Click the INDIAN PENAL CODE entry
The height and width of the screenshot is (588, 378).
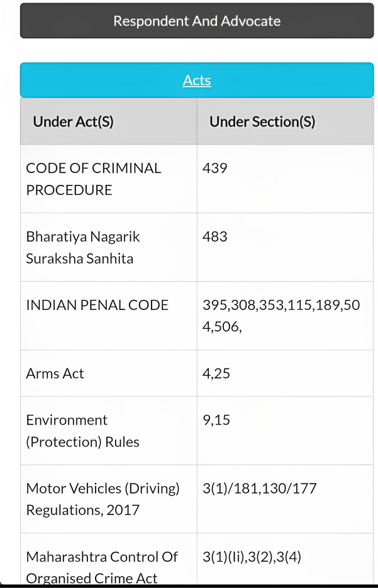pos(97,306)
